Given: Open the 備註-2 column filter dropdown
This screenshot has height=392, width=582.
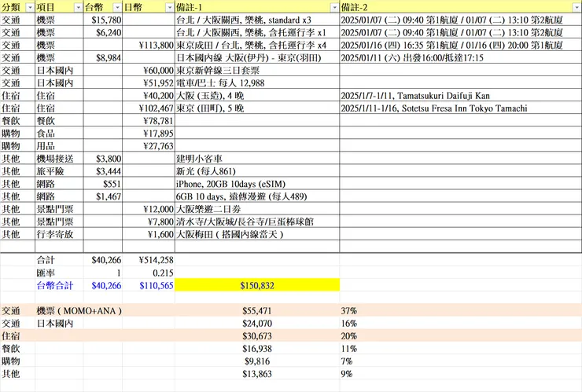Looking at the screenshot, I should (577, 7).
